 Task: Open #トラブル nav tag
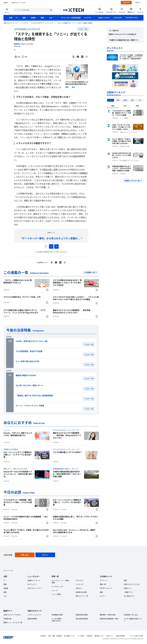(87, 18)
